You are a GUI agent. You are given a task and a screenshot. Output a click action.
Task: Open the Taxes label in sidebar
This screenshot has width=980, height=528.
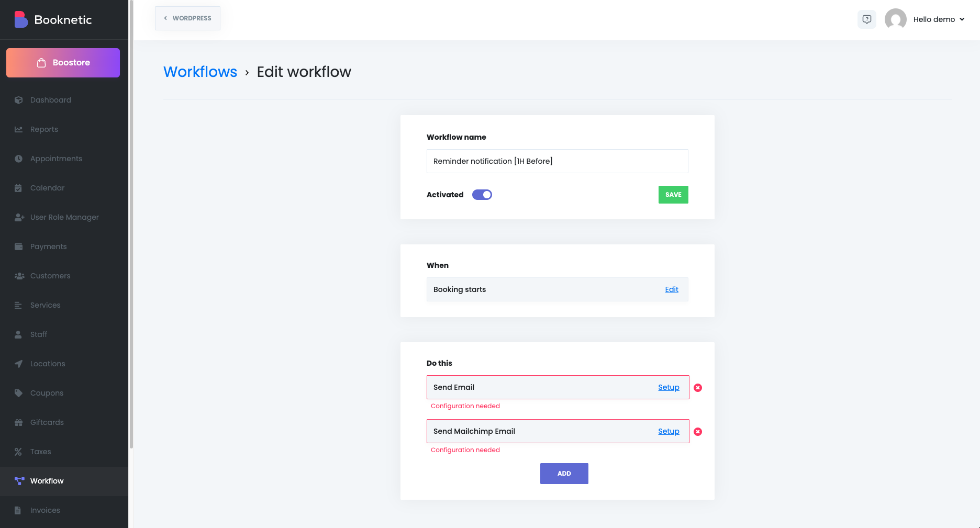click(41, 452)
